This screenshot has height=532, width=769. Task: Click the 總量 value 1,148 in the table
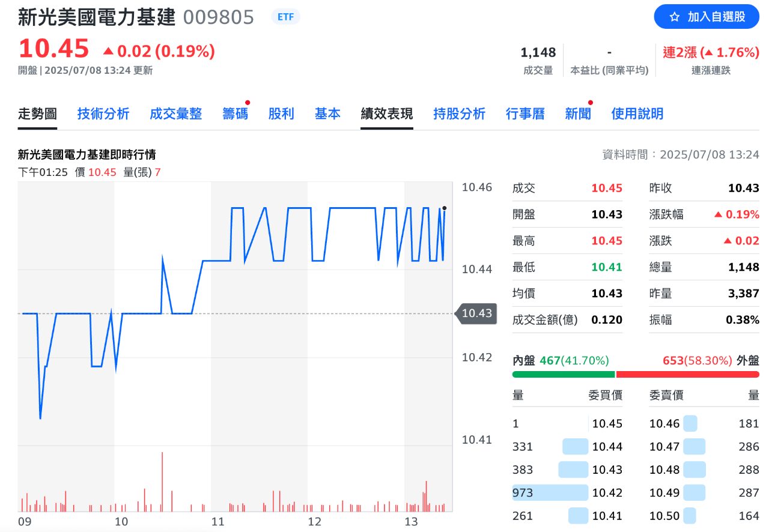click(744, 267)
